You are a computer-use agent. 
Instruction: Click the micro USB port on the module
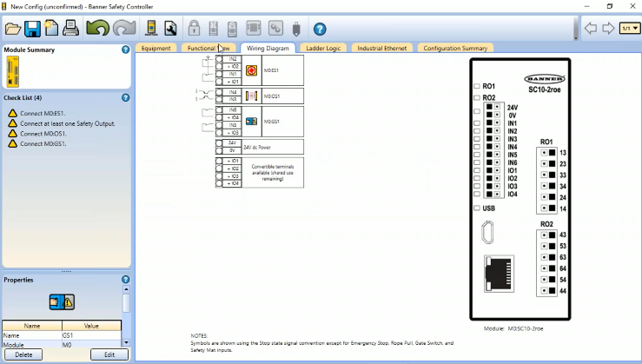[x=487, y=232]
